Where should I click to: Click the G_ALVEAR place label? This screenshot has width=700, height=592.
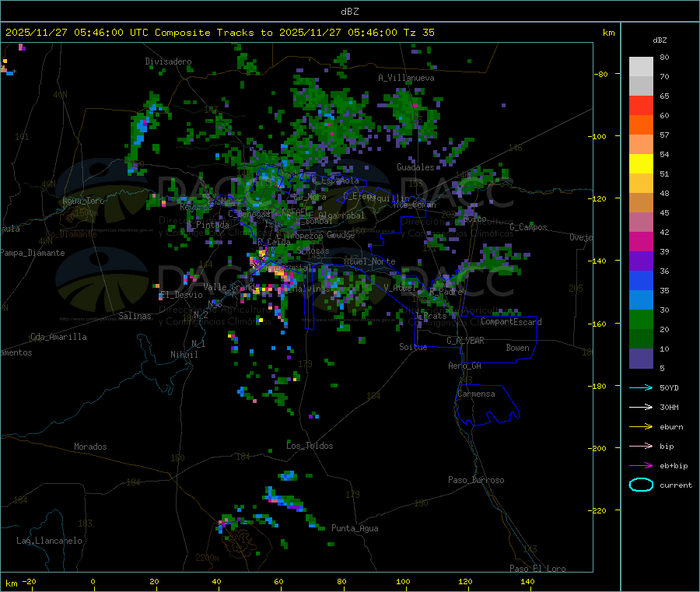(x=465, y=341)
